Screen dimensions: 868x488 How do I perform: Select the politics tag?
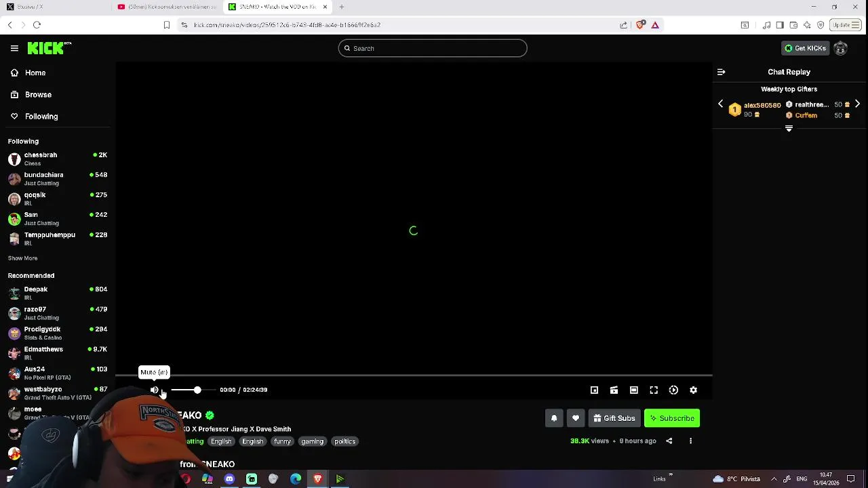tap(344, 441)
